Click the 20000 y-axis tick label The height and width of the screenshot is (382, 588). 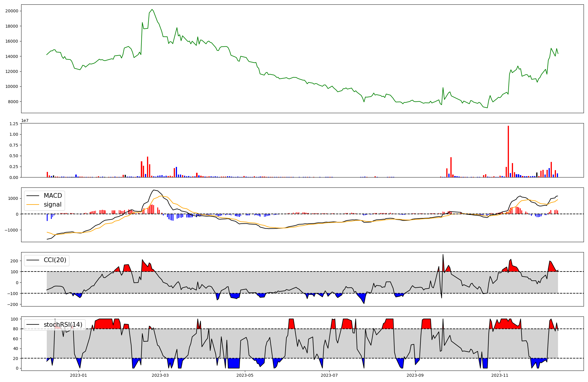12,11
